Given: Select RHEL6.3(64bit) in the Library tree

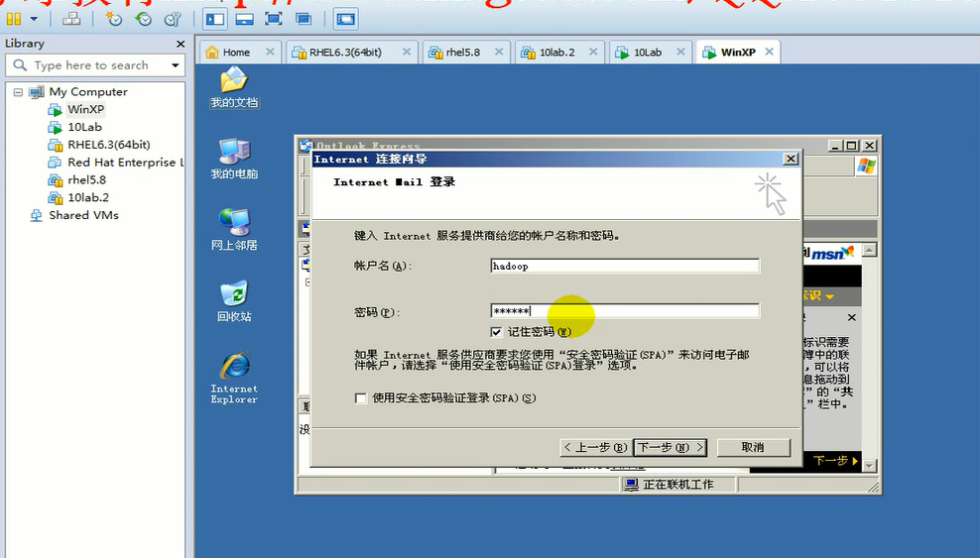Looking at the screenshot, I should point(108,145).
